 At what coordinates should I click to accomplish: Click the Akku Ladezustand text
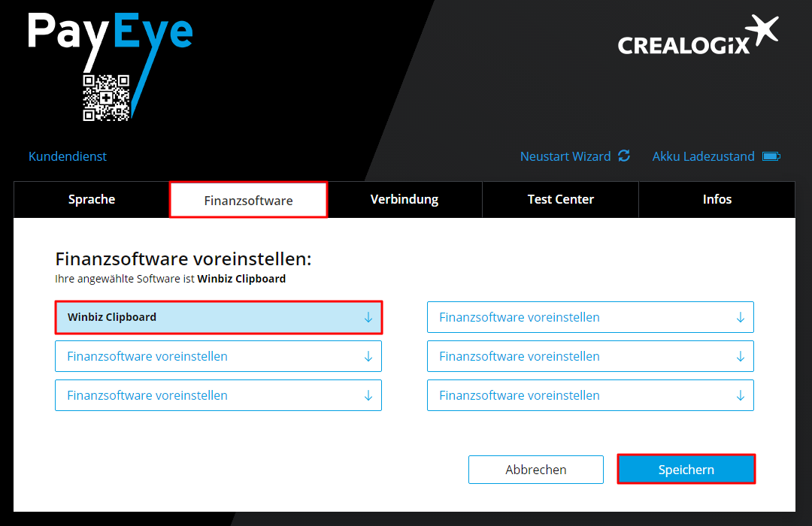(x=703, y=156)
